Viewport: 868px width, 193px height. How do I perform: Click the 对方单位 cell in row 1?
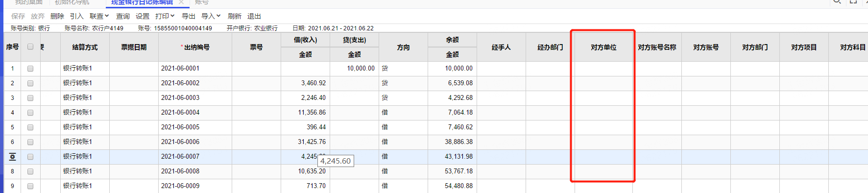(603, 69)
